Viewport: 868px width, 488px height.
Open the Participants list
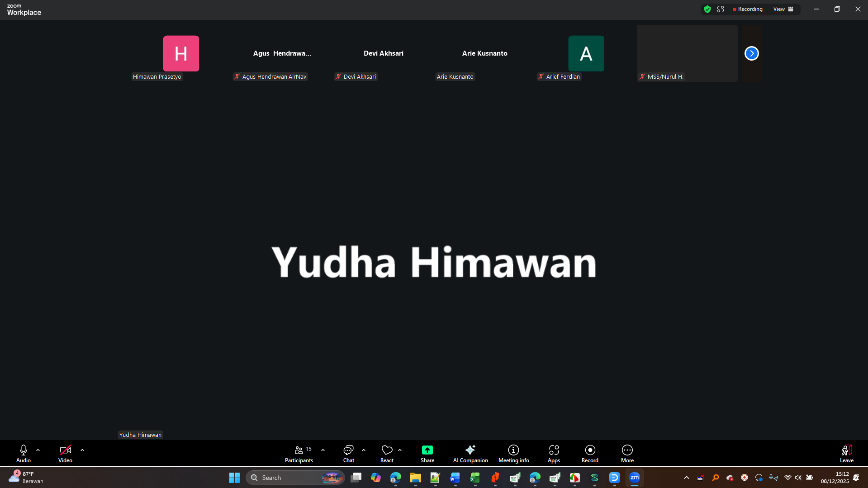coord(299,453)
